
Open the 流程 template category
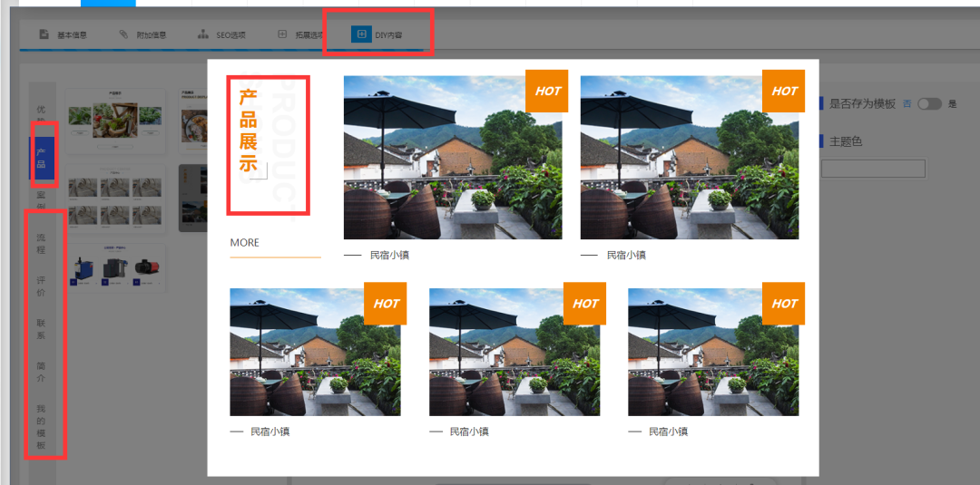coord(41,243)
